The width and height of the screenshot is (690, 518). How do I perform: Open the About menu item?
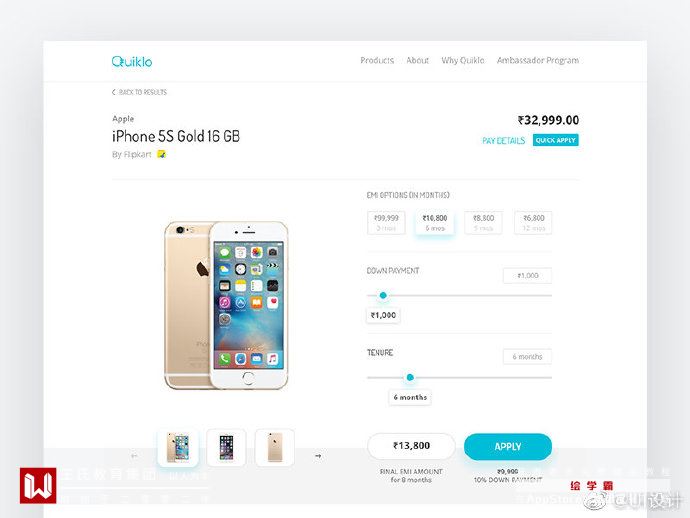pos(417,60)
